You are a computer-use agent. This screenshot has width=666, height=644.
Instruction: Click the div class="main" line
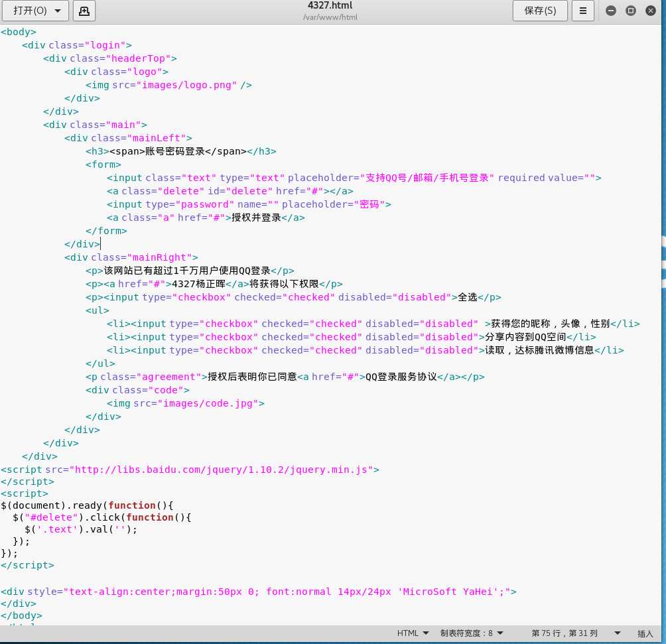click(95, 125)
